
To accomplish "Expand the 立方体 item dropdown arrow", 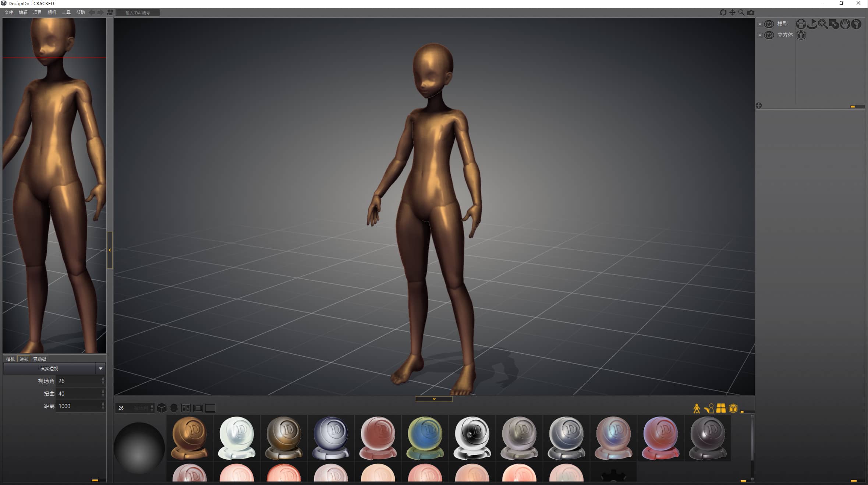I will pyautogui.click(x=760, y=35).
